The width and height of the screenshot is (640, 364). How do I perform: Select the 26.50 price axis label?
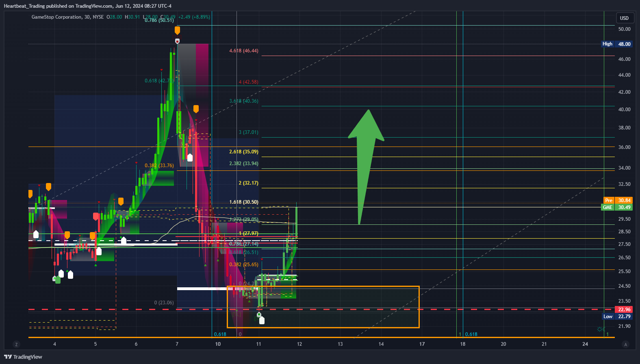pos(624,258)
